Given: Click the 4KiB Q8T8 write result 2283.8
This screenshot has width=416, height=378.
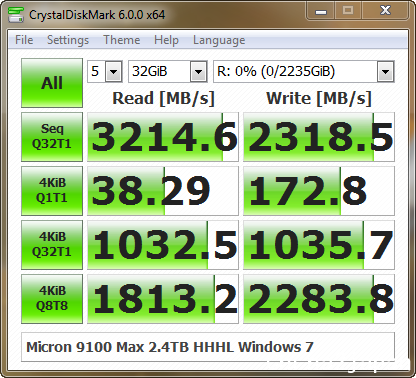Looking at the screenshot, I should click(x=319, y=299).
